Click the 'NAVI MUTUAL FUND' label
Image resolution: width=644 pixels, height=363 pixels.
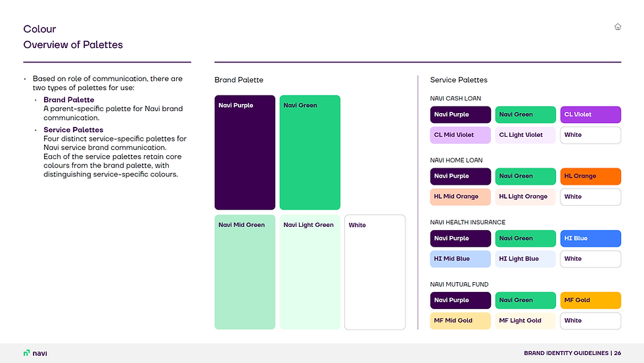(x=459, y=285)
